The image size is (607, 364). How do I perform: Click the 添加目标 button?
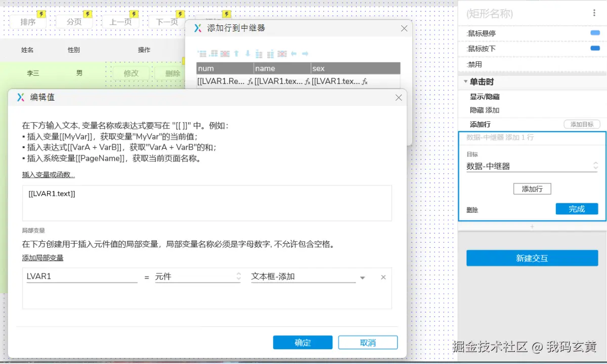click(582, 124)
